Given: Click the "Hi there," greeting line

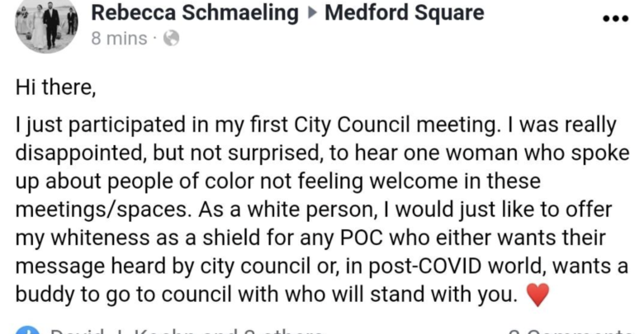Looking at the screenshot, I should click(56, 87).
